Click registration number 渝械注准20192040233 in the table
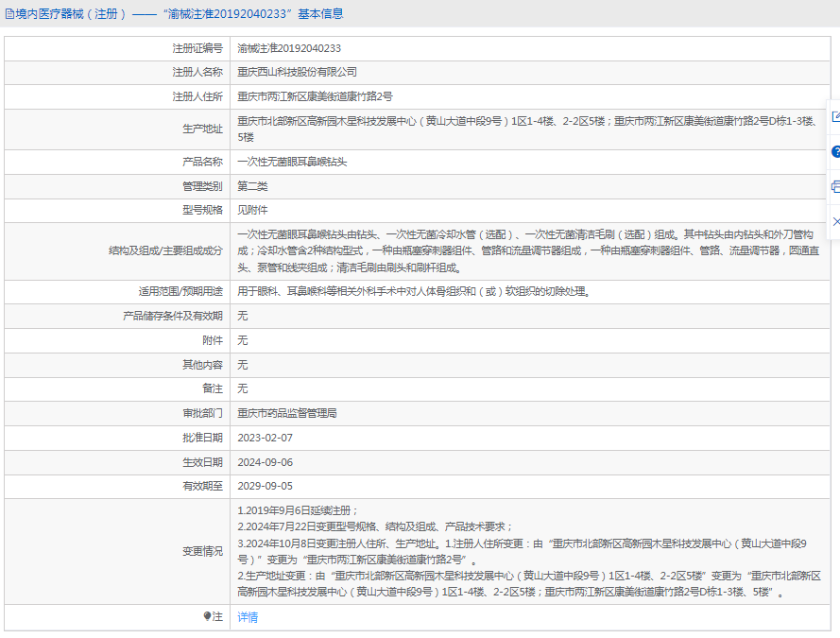Viewport: 840px width, 638px height. (289, 47)
